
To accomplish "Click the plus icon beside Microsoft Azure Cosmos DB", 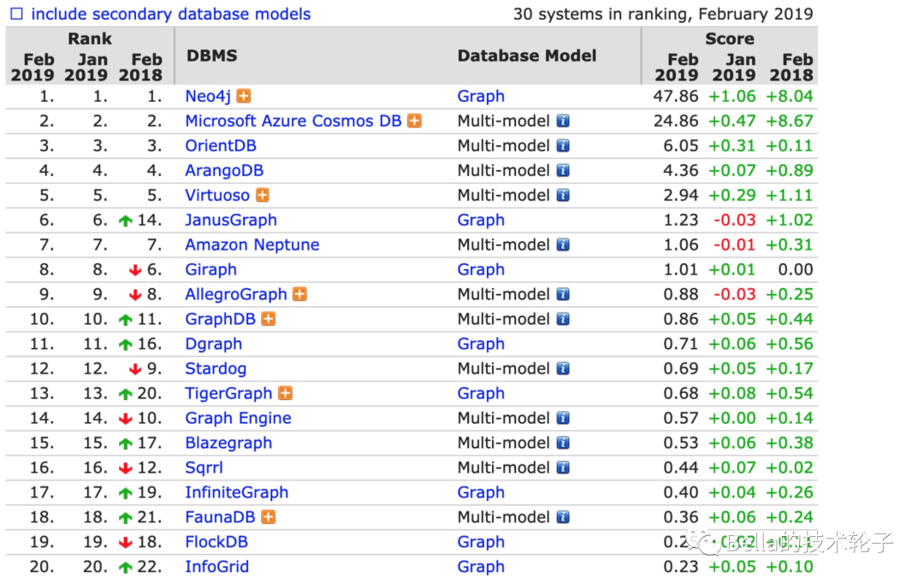I will pyautogui.click(x=415, y=121).
